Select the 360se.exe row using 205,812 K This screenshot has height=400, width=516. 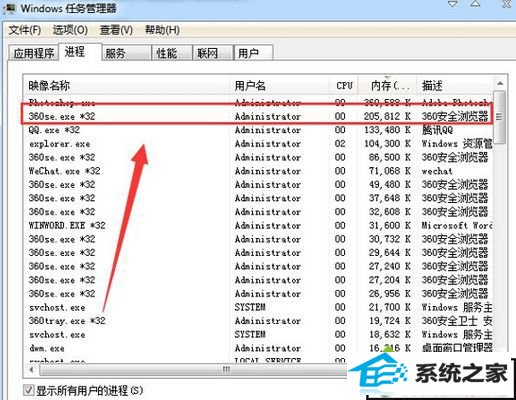point(257,116)
